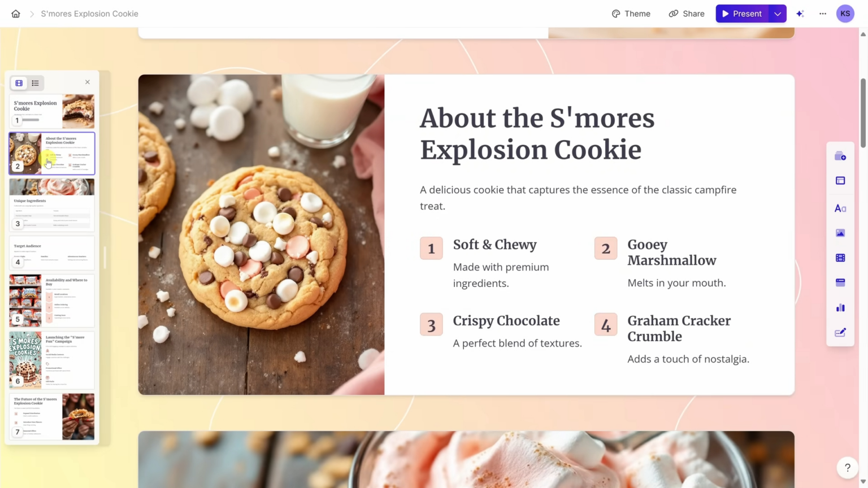This screenshot has height=488, width=868.
Task: Go to the home icon
Action: click(16, 14)
